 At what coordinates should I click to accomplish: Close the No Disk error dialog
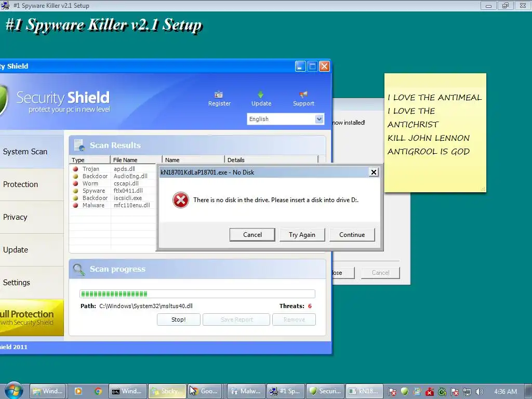pyautogui.click(x=374, y=172)
